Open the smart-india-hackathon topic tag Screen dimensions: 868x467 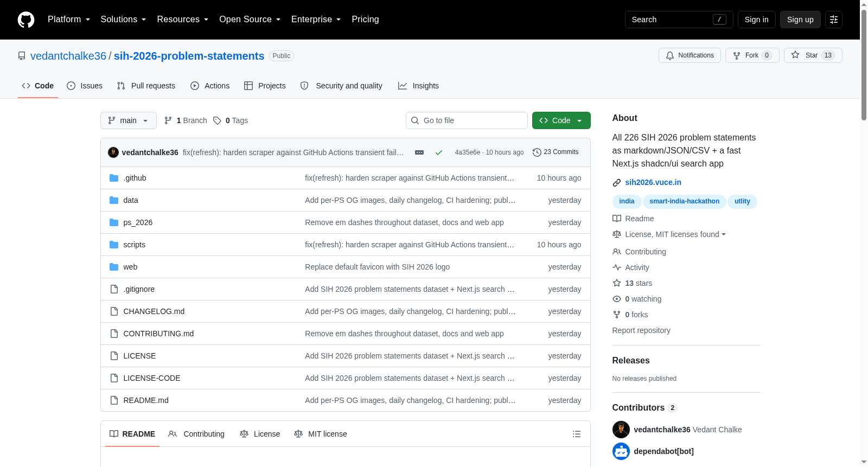pos(685,201)
